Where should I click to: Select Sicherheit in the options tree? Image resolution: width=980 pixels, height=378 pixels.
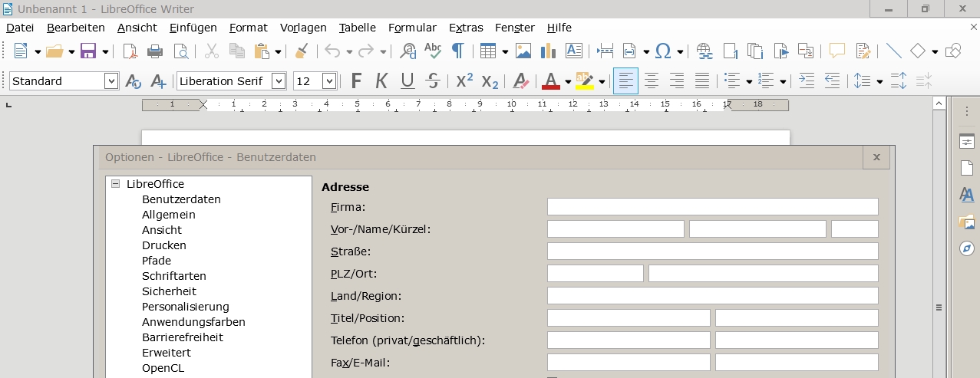coord(169,291)
